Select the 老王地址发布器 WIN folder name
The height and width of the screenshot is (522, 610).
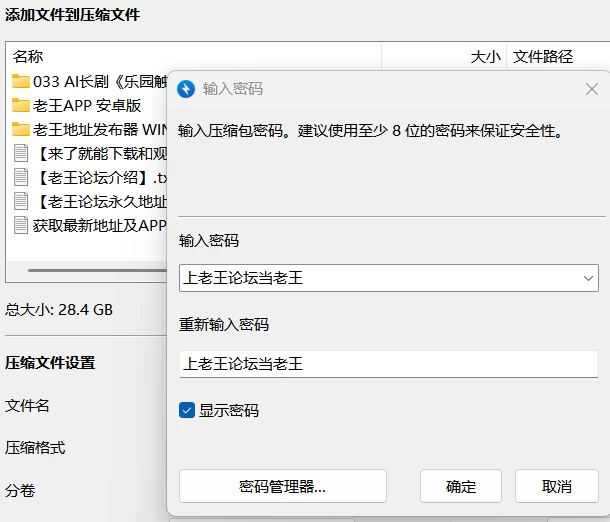click(x=100, y=130)
